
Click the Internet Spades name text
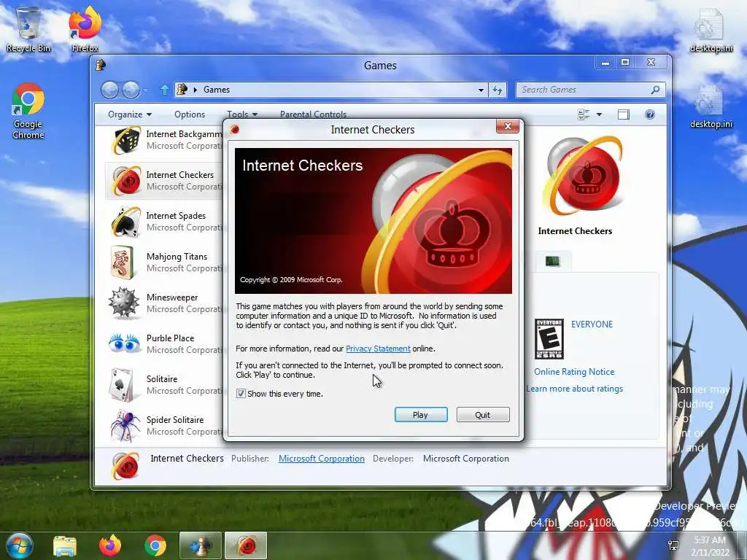point(176,216)
